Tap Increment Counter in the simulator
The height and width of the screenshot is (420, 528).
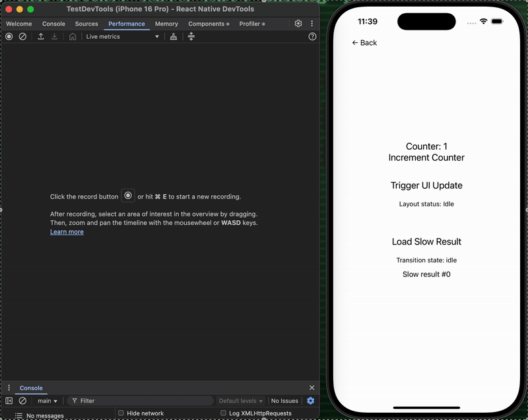click(426, 158)
